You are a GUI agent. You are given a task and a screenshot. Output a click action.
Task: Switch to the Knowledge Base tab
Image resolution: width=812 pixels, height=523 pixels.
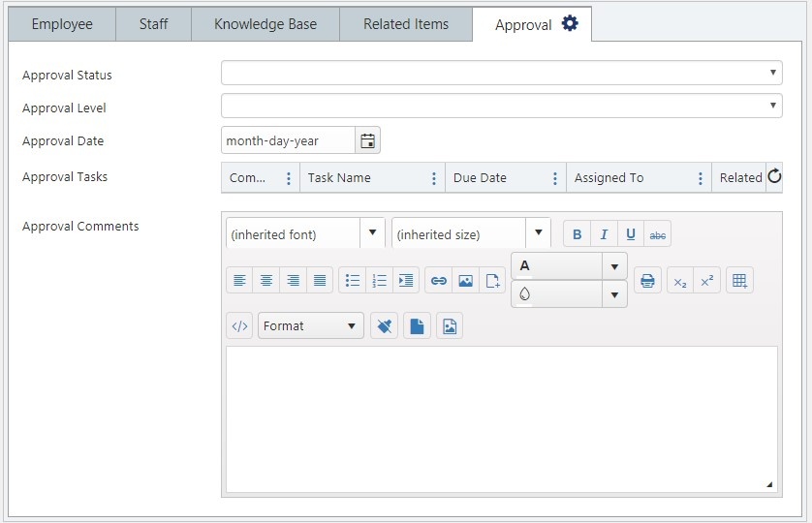point(265,24)
